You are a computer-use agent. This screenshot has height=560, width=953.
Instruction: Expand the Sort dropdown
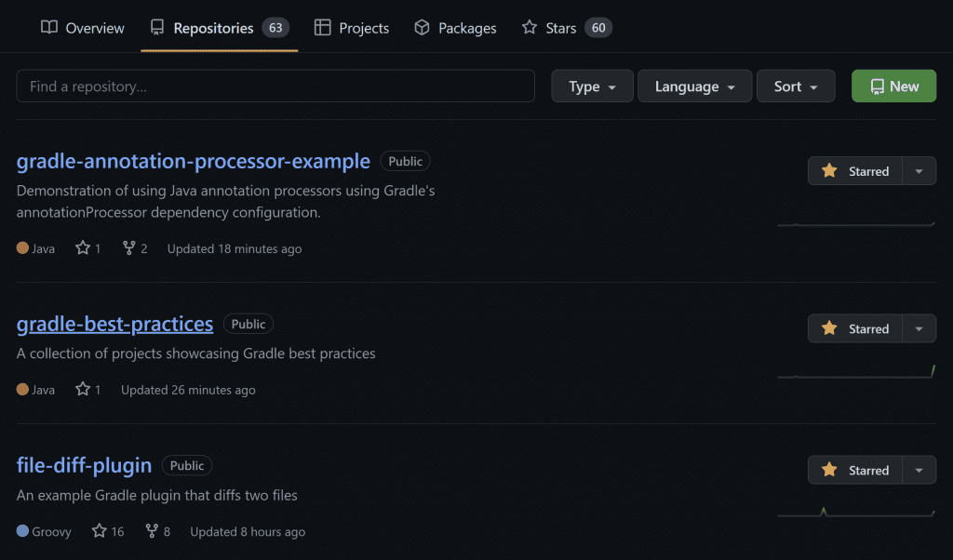click(796, 87)
